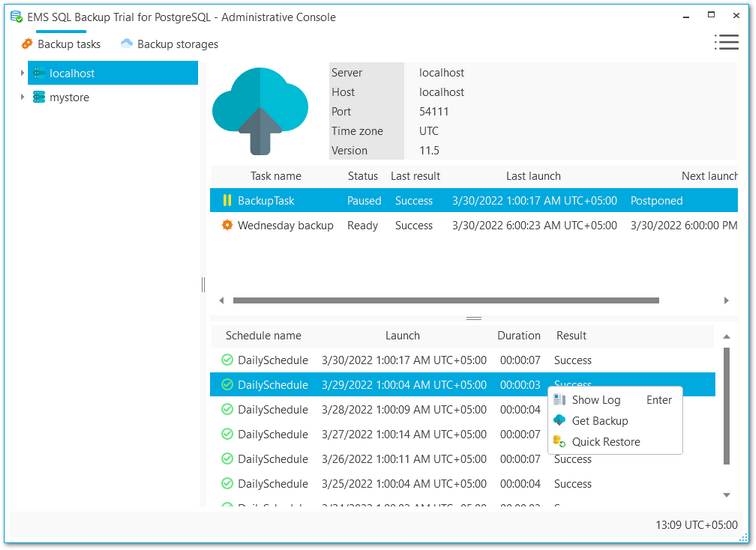
Task: Choose Quick Restore from context menu
Action: pyautogui.click(x=615, y=442)
